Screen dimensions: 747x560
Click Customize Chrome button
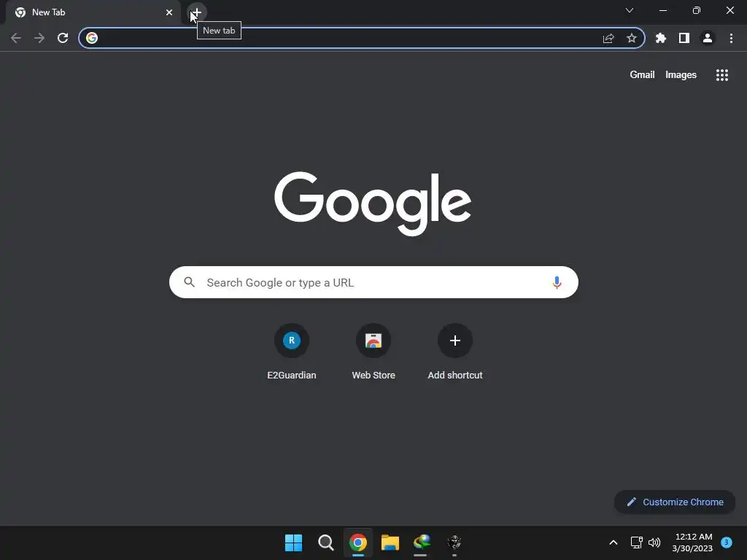click(675, 502)
